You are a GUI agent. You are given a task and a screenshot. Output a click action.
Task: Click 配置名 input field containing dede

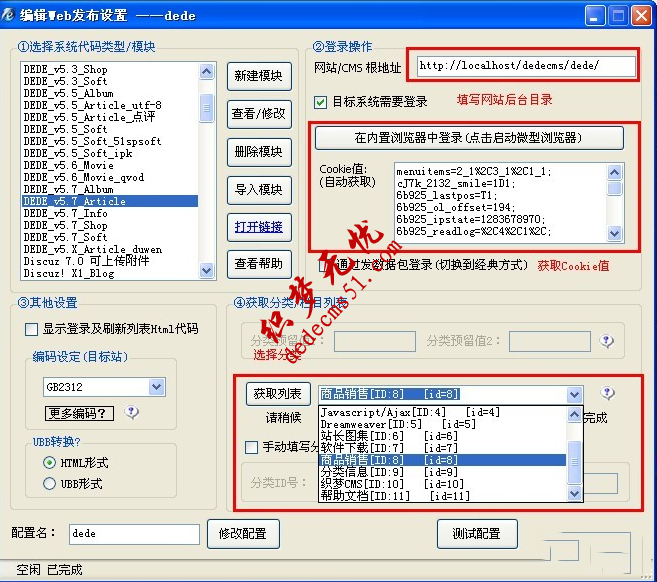[134, 534]
